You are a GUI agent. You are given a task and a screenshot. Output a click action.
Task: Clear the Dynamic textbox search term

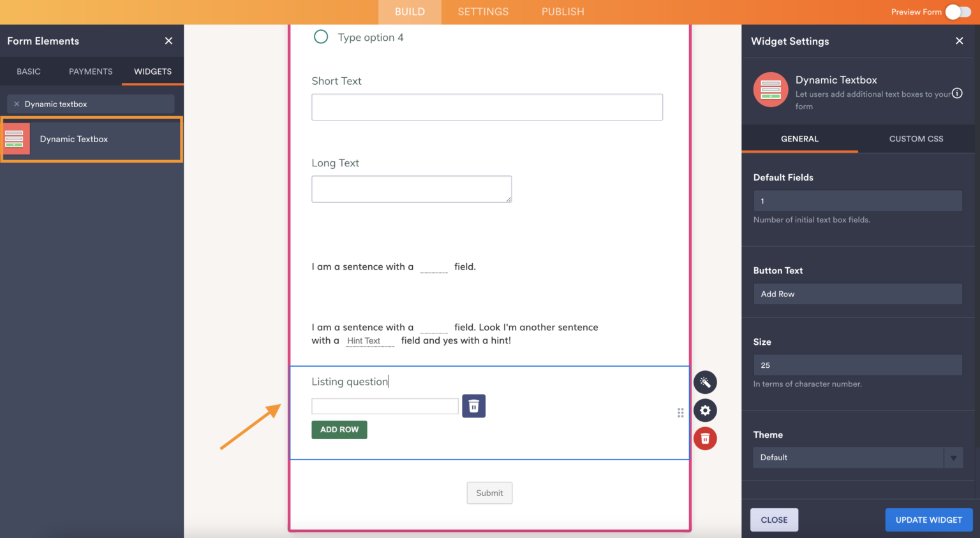click(x=17, y=103)
